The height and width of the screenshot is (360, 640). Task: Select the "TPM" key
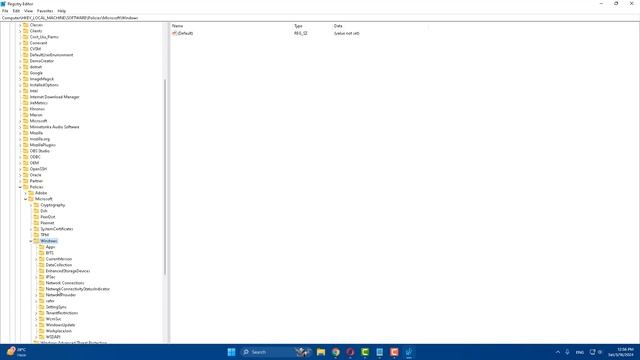44,235
